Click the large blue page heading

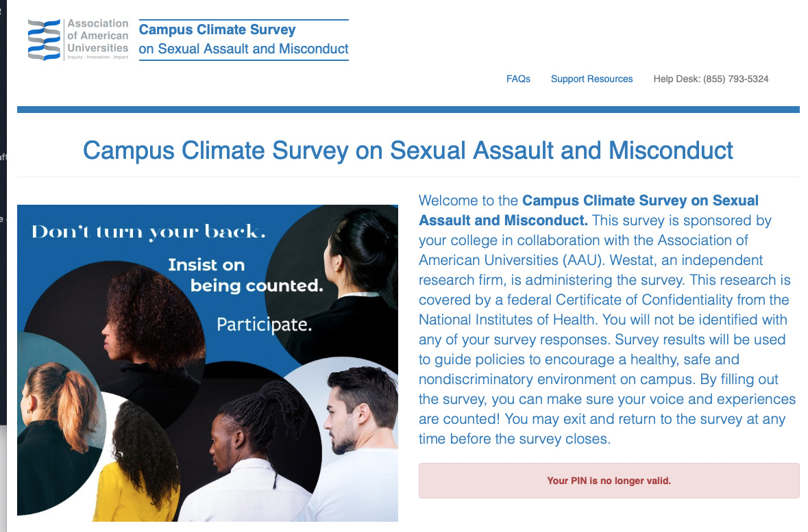pyautogui.click(x=408, y=151)
